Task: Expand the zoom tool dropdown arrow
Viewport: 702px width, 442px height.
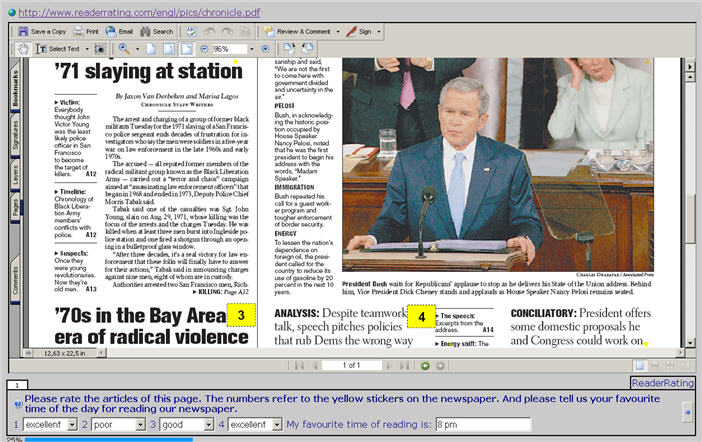Action: [x=137, y=49]
